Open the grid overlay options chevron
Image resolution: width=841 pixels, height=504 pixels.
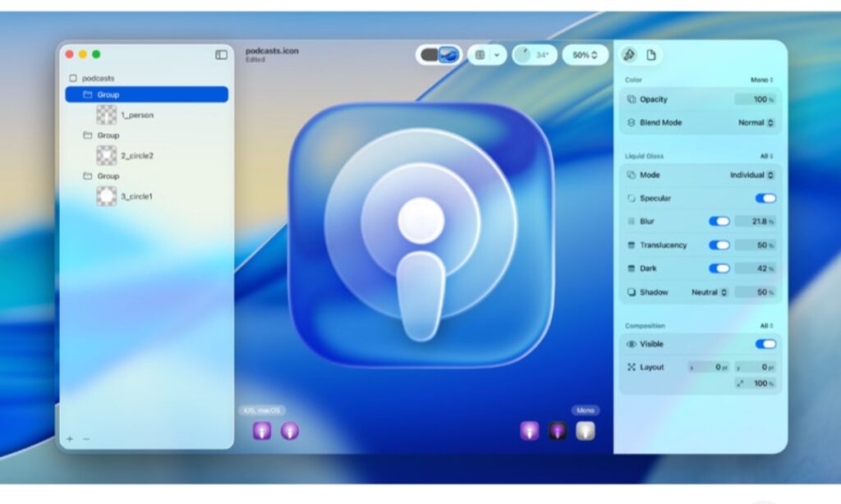pos(497,55)
